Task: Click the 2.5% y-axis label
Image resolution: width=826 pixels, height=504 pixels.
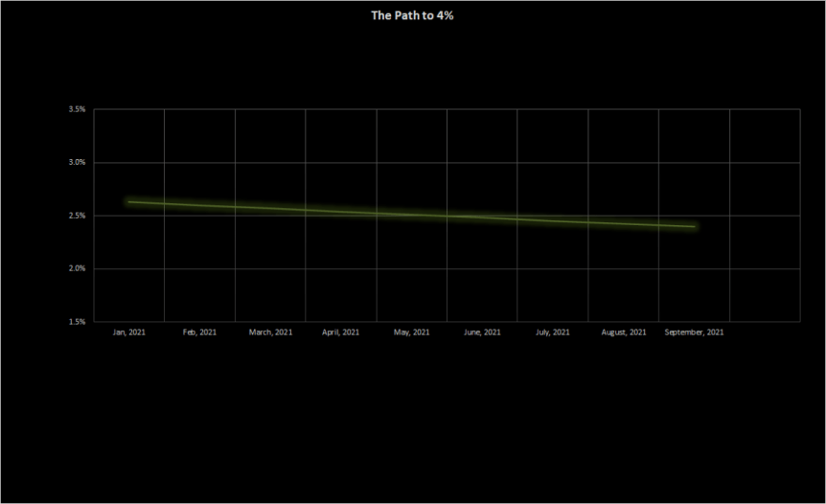Action: coord(77,216)
